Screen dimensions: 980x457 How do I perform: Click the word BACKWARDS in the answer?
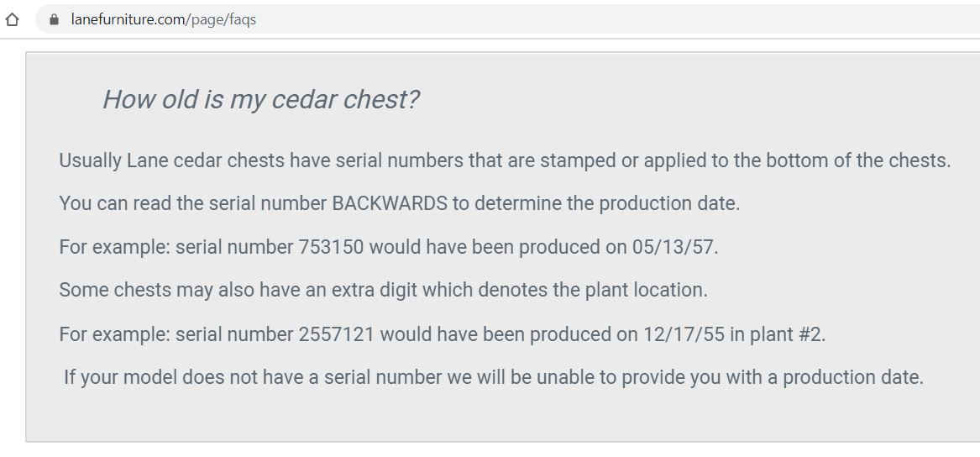(390, 203)
